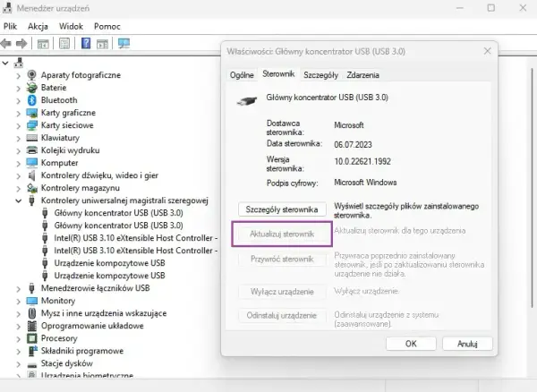This screenshot has width=537, height=392.
Task: Click the Komputer monitor icon
Action: tap(32, 163)
